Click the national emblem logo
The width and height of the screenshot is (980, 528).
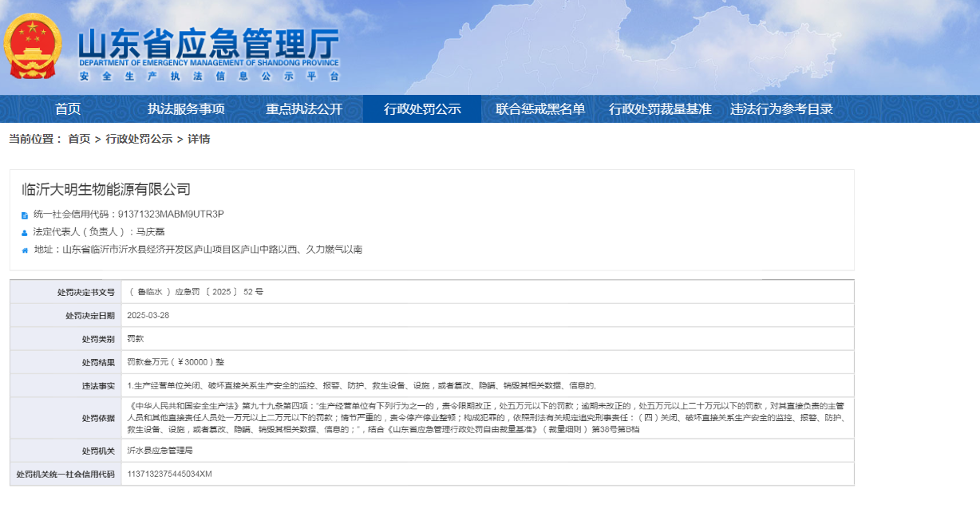pyautogui.click(x=33, y=47)
